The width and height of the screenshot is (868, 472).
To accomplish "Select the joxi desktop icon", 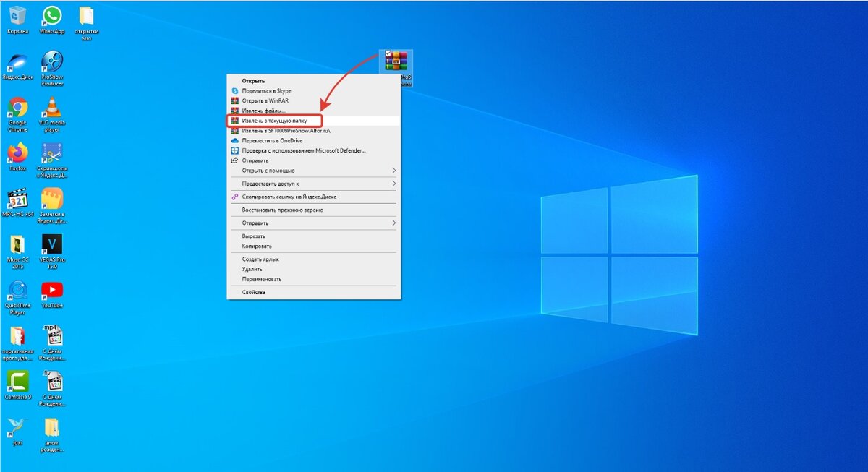I will [17, 431].
